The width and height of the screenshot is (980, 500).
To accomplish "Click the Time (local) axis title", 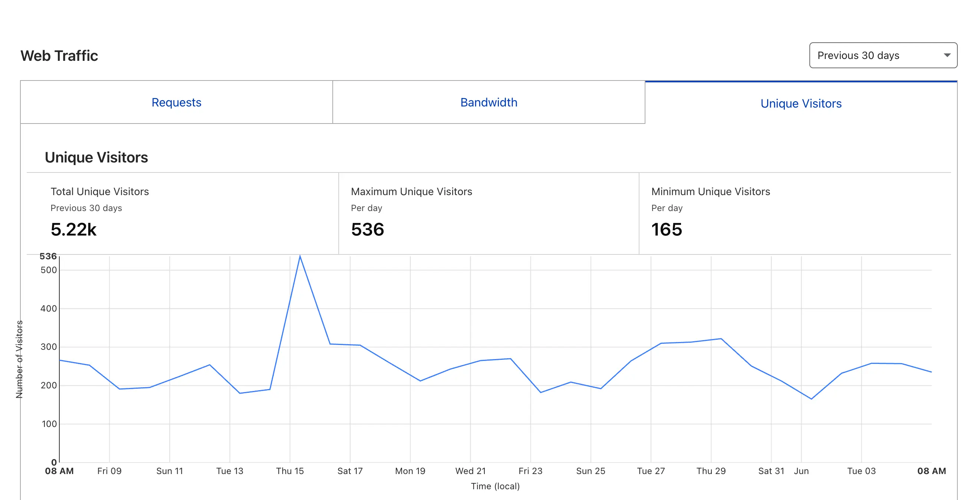I will click(x=495, y=486).
